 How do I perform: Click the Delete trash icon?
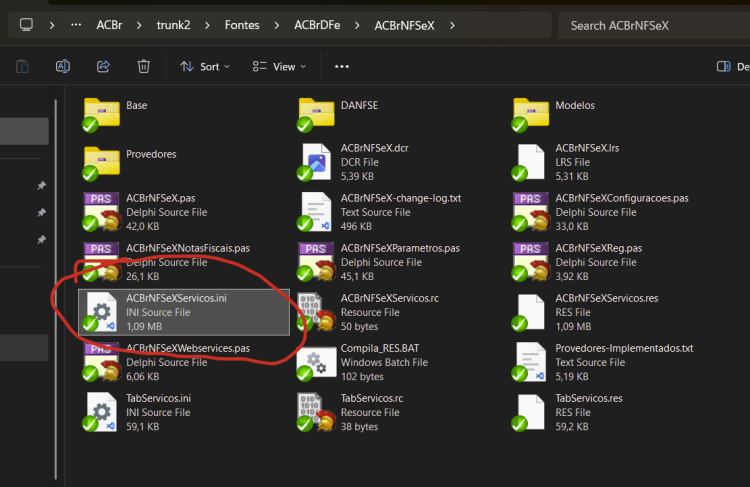[x=143, y=66]
